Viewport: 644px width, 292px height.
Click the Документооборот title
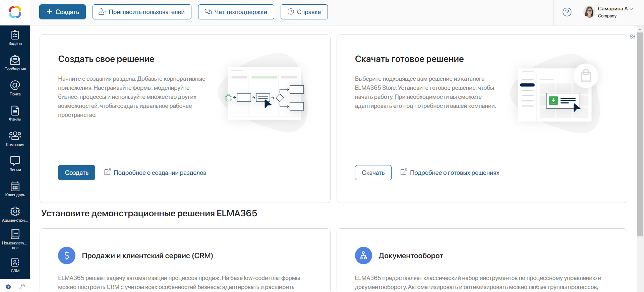411,255
